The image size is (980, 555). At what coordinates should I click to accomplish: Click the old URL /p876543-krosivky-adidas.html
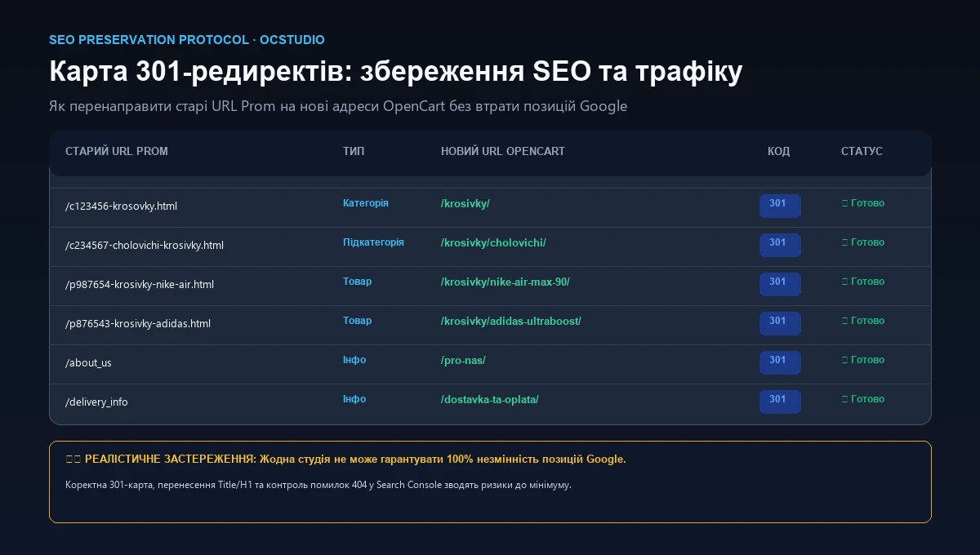[x=138, y=324]
